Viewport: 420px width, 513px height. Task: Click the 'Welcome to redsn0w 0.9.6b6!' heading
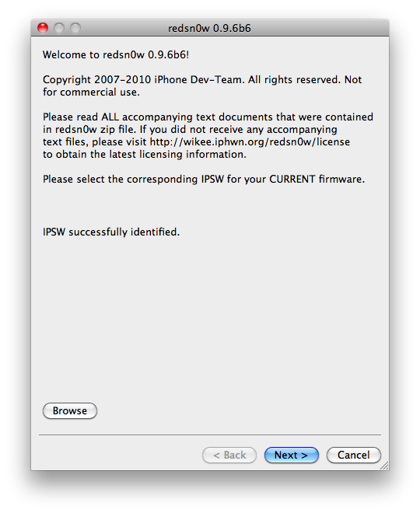116,54
